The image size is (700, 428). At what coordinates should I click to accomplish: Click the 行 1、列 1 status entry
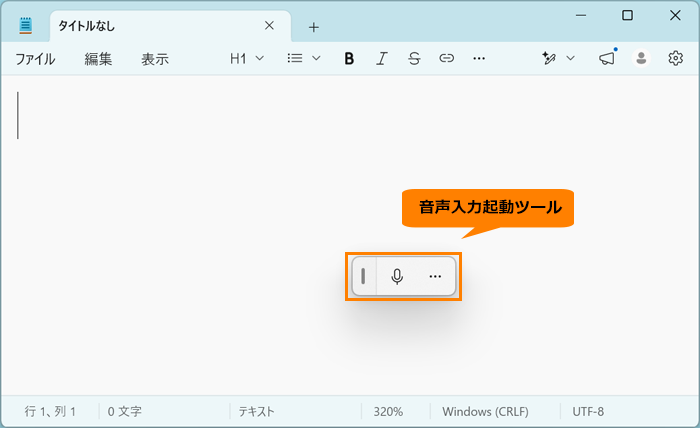click(50, 411)
